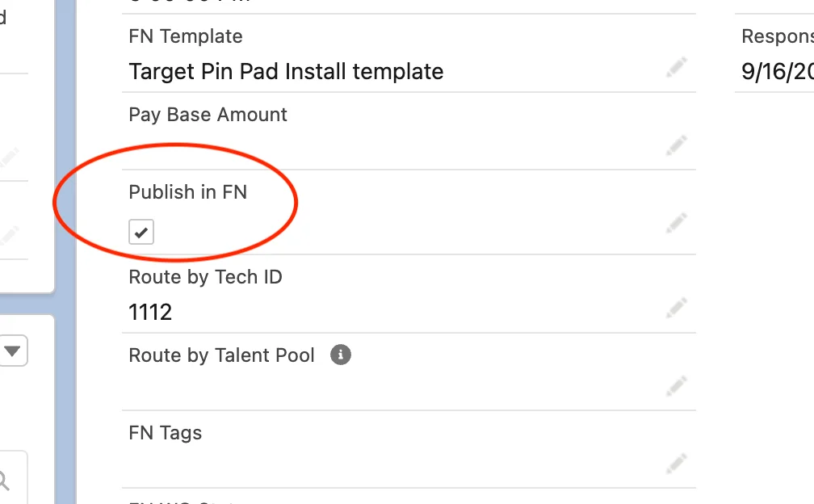
Task: Edit the FN Template field via pencil icon
Action: [676, 68]
